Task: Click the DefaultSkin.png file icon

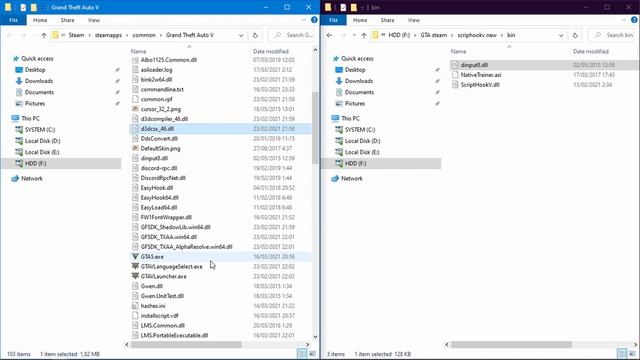Action: [135, 149]
